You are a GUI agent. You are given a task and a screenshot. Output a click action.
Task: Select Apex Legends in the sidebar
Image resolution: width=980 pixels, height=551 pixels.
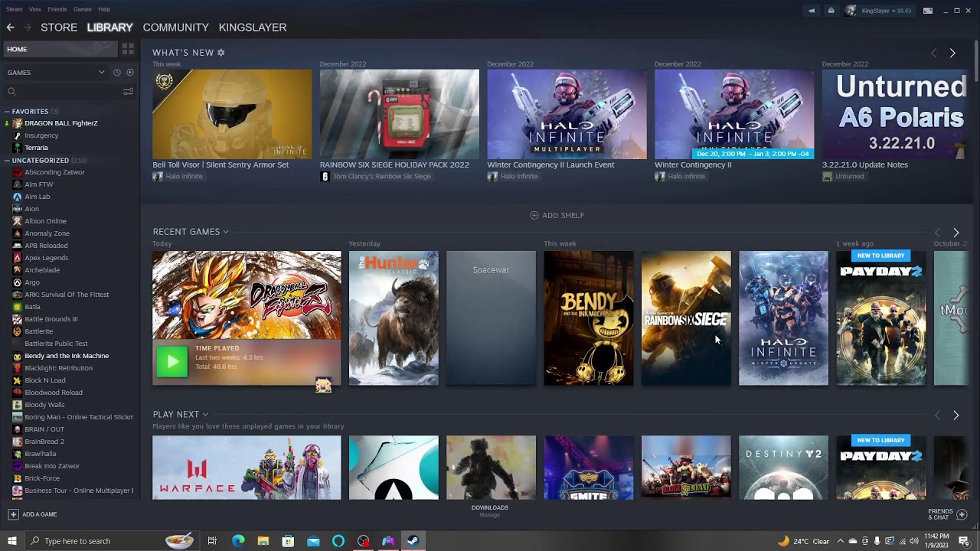pos(46,258)
